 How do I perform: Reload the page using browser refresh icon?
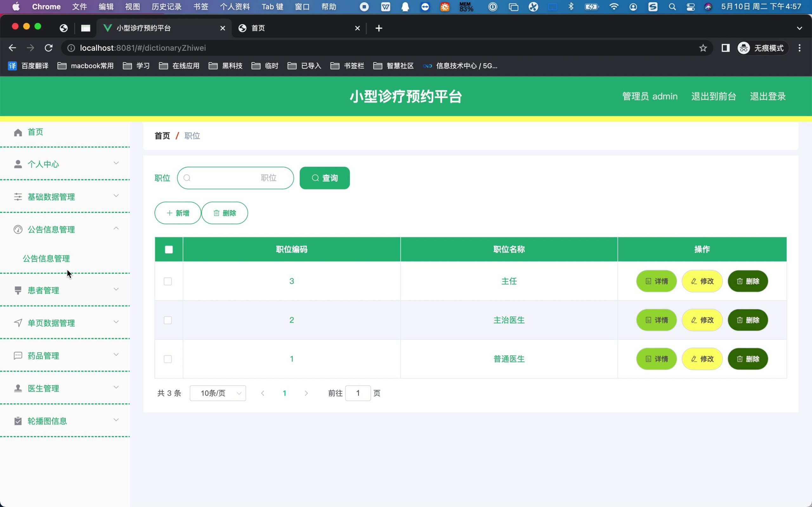point(49,48)
